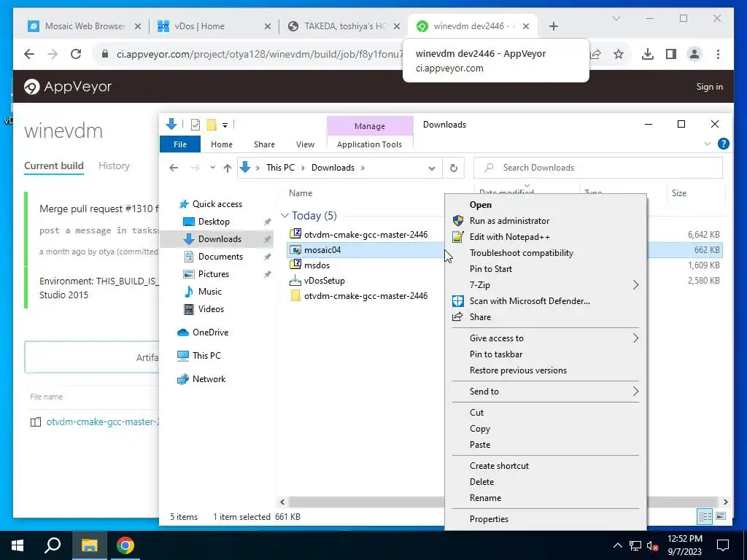The image size is (747, 560).
Task: Click the AppVeyor logo icon
Action: pos(32,87)
